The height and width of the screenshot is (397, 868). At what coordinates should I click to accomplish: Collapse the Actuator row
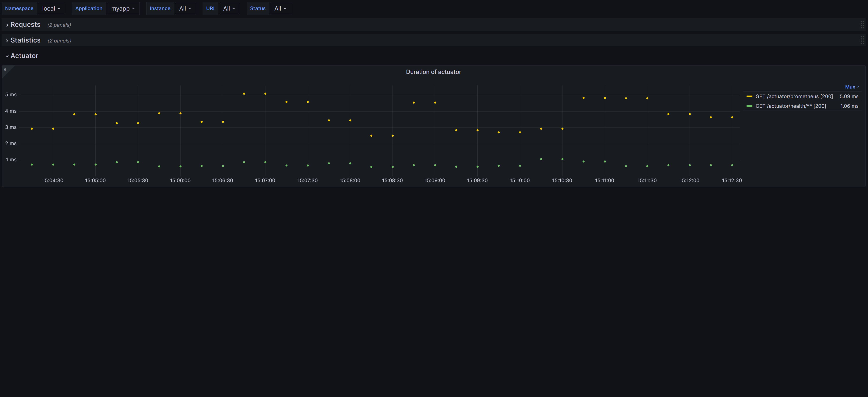[x=24, y=56]
